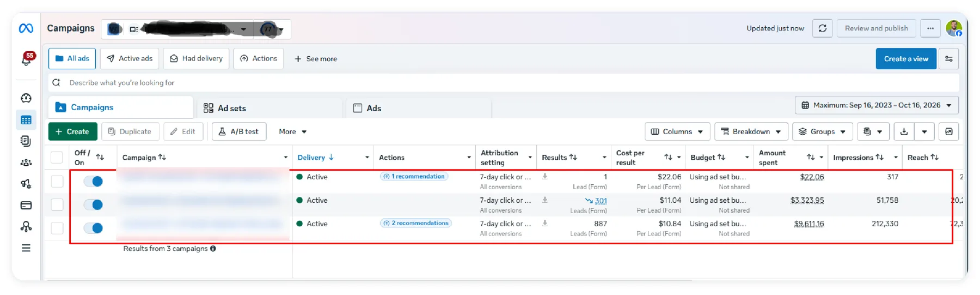Click the Edit button
Viewport: 980px width, 295px height.
point(183,131)
